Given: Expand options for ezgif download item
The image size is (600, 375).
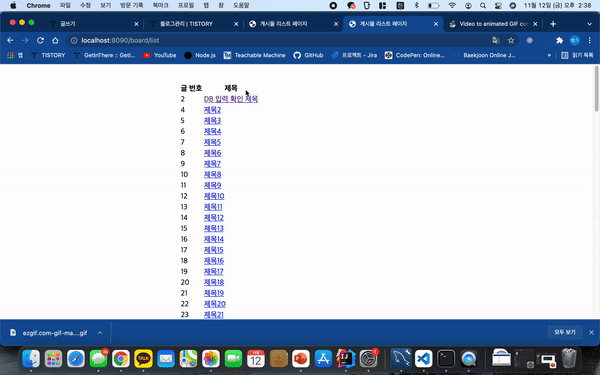Looking at the screenshot, I should 99,333.
